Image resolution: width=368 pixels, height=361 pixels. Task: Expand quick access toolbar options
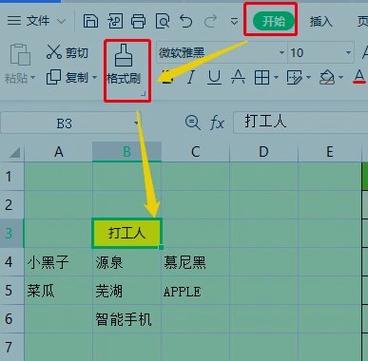(x=235, y=22)
